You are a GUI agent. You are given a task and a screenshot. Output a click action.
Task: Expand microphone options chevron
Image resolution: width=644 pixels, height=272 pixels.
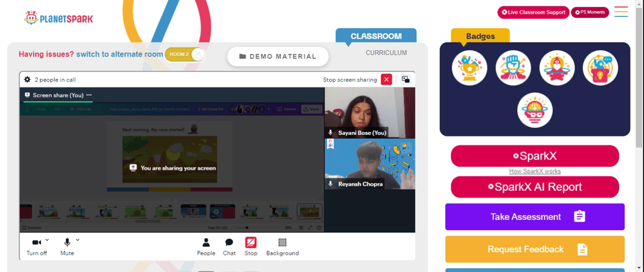point(78,240)
